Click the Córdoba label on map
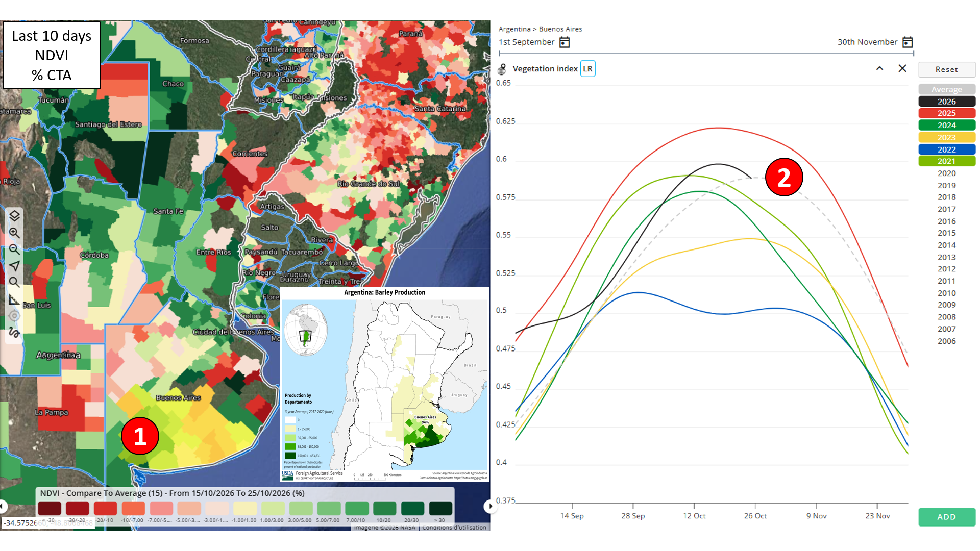This screenshot has width=980, height=551. (94, 255)
